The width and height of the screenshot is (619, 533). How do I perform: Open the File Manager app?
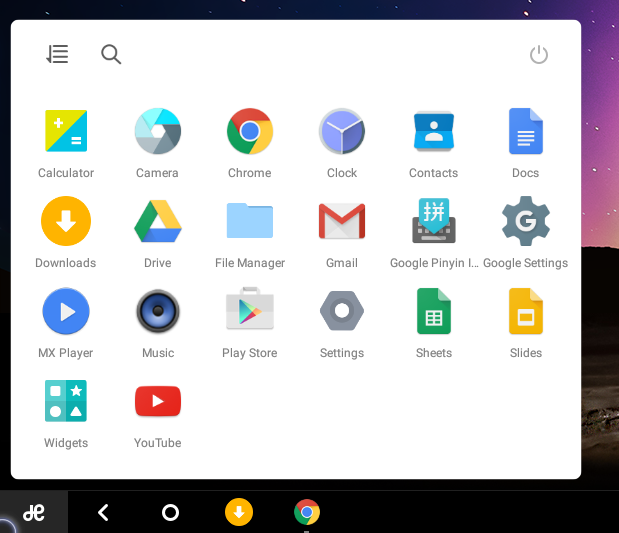pyautogui.click(x=250, y=220)
